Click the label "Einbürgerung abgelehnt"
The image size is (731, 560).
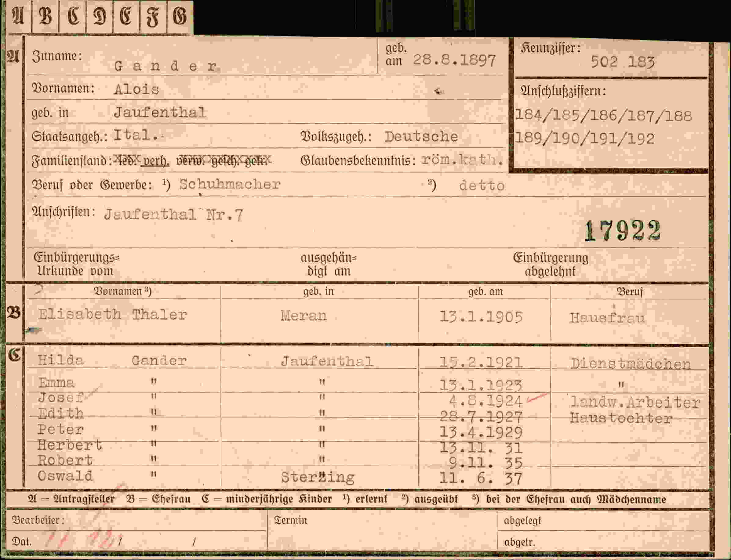(x=550, y=265)
